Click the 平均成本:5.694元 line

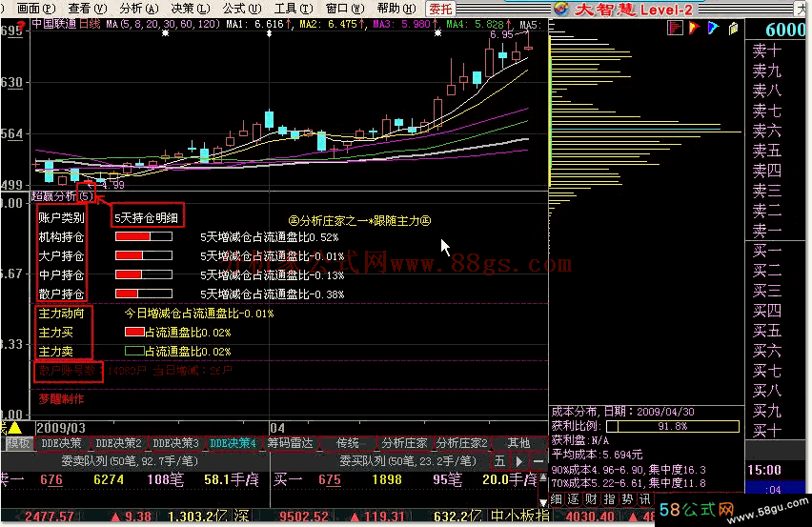click(597, 455)
